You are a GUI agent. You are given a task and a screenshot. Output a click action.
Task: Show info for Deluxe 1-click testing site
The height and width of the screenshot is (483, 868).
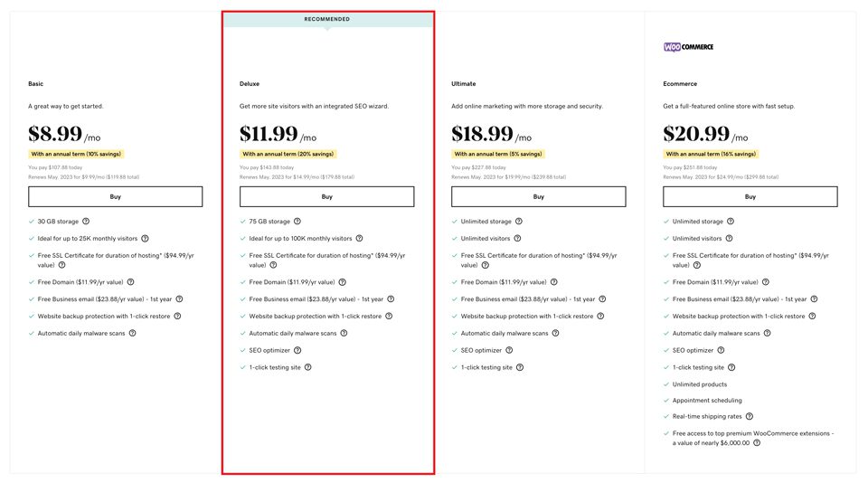click(x=308, y=367)
